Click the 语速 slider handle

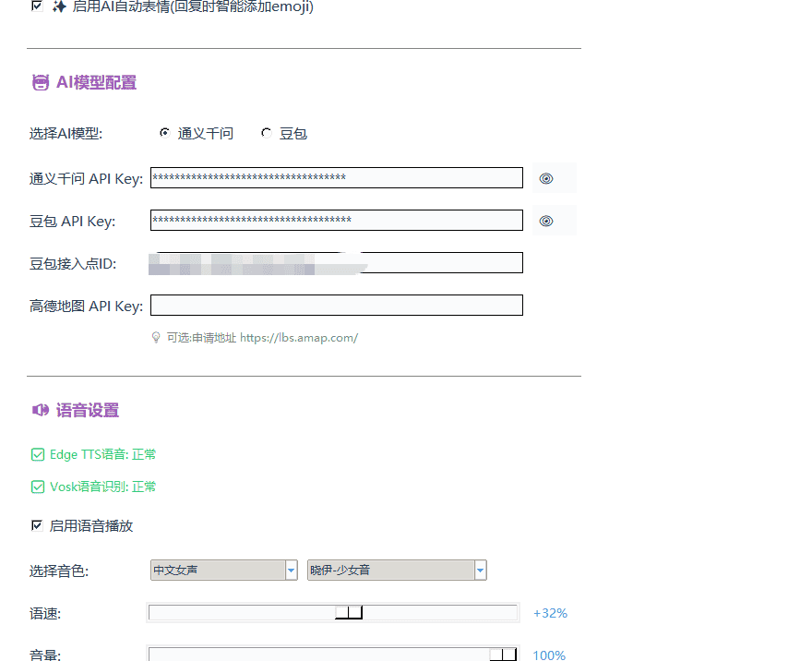tap(348, 611)
